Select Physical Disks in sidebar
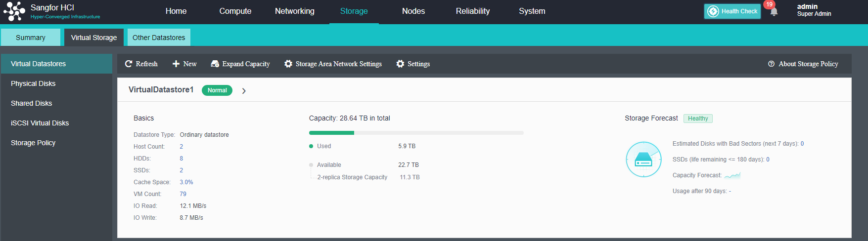The height and width of the screenshot is (241, 868). point(33,83)
